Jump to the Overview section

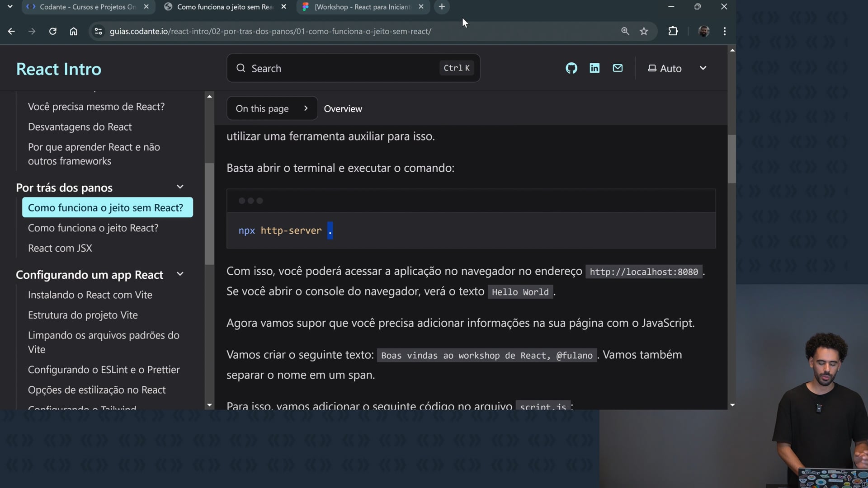click(343, 109)
